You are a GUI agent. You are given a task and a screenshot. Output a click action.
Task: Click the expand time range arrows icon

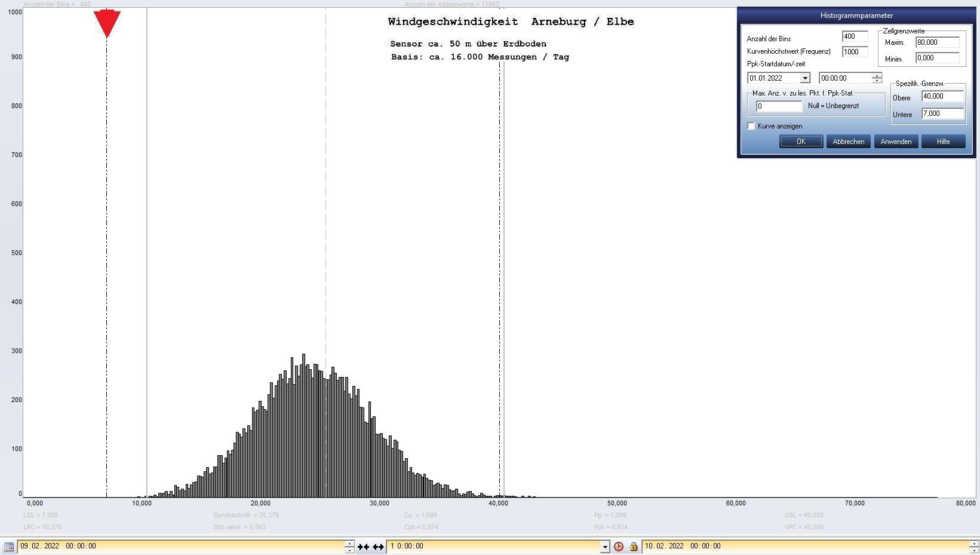point(378,547)
